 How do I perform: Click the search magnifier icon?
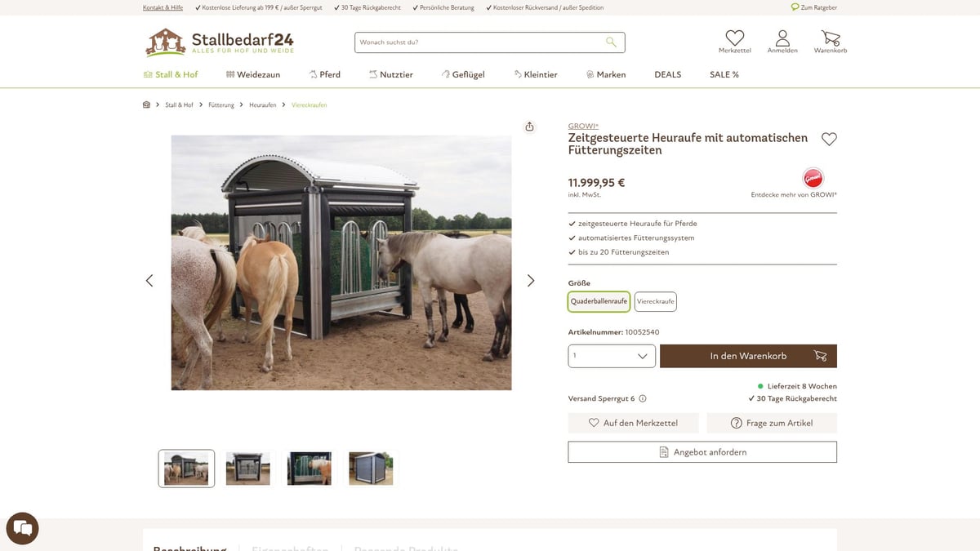tap(611, 42)
